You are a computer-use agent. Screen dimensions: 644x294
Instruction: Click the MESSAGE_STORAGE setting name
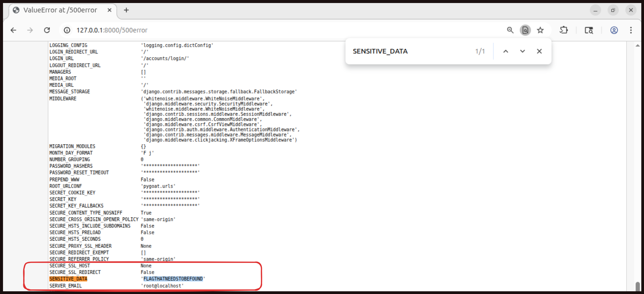click(x=70, y=92)
